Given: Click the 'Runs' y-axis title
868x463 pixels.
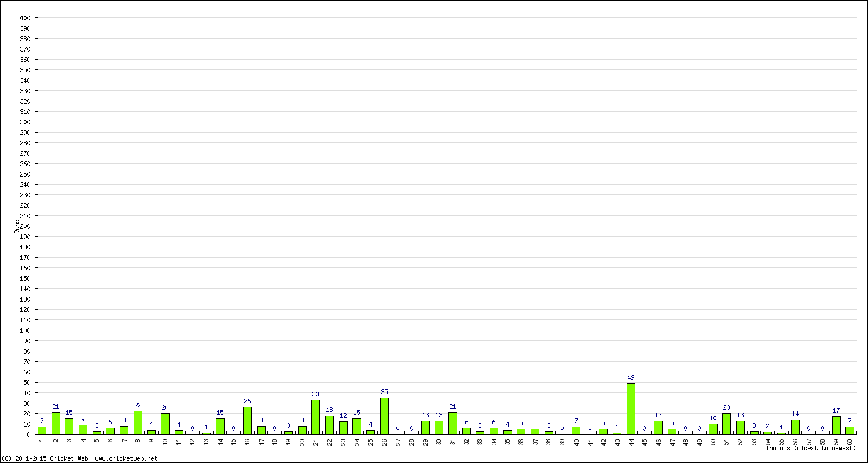Looking at the screenshot, I should pyautogui.click(x=17, y=226).
